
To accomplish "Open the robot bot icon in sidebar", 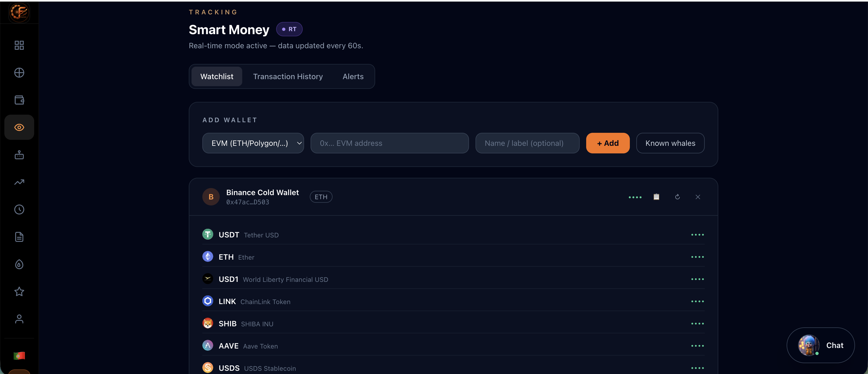I will point(19,155).
